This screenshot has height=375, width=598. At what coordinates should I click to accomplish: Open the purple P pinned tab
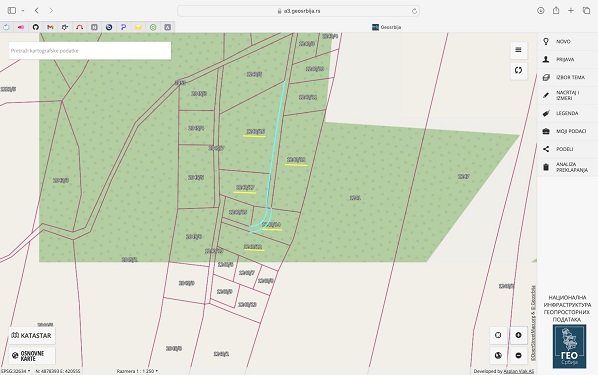tap(124, 27)
